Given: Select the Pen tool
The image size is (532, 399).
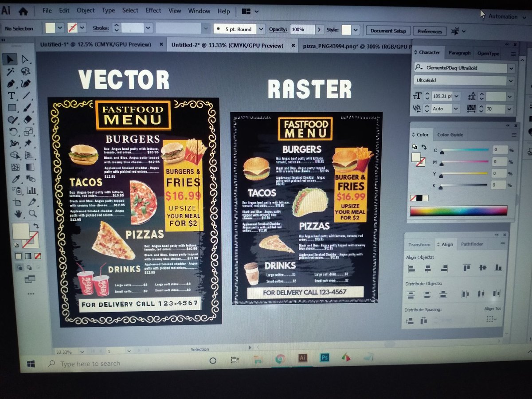Looking at the screenshot, I should [11, 83].
